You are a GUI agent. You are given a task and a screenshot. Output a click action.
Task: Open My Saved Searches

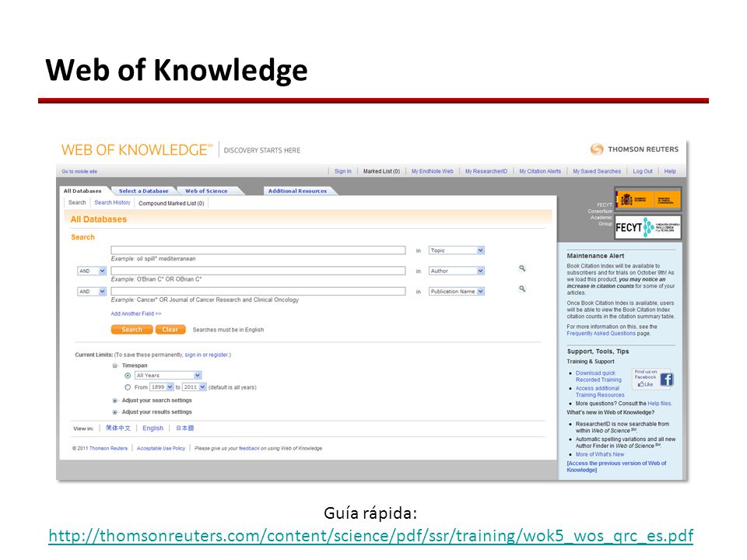point(597,171)
